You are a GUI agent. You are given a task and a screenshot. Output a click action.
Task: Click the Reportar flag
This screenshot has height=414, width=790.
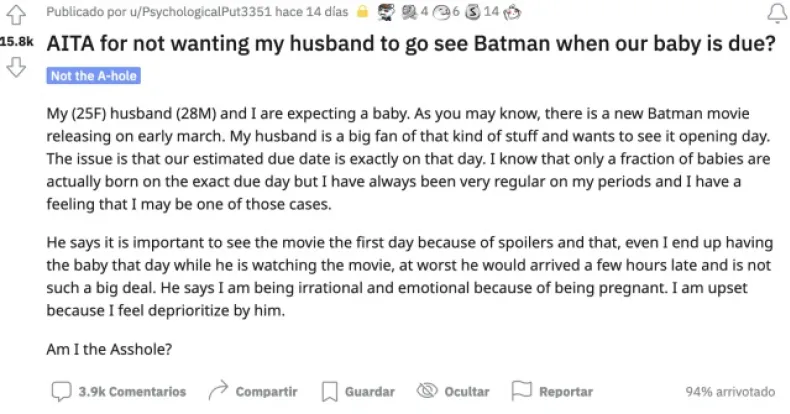552,391
